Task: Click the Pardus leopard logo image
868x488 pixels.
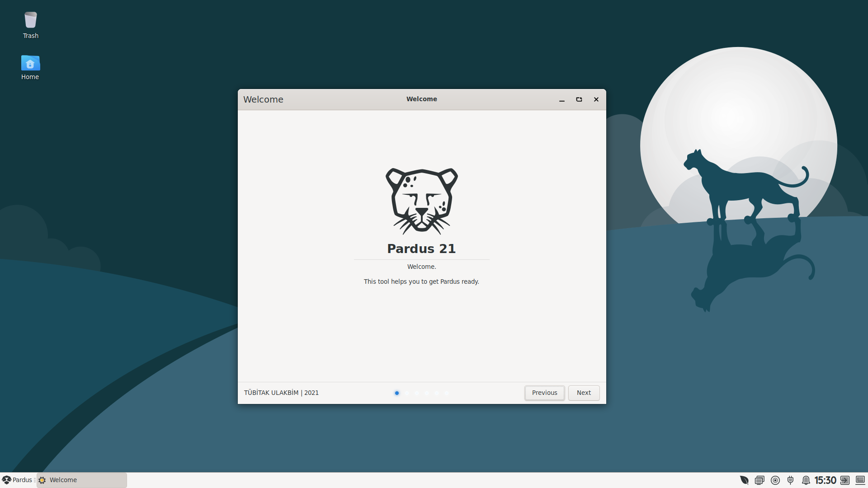Action: coord(421,201)
